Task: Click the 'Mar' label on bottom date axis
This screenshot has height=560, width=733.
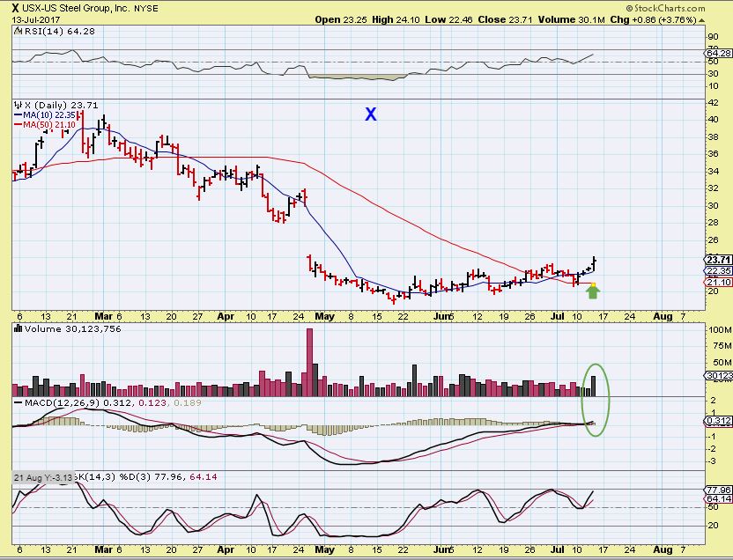Action: click(x=104, y=549)
